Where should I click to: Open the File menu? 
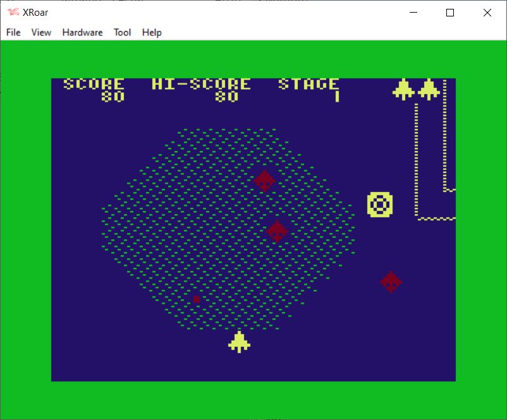click(13, 32)
